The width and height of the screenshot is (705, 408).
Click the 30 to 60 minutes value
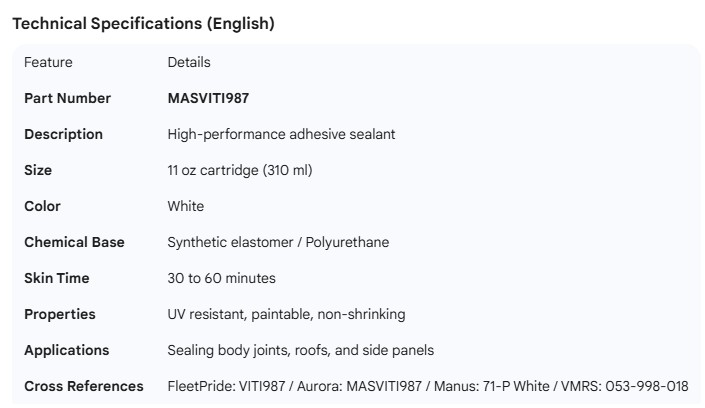coord(221,278)
